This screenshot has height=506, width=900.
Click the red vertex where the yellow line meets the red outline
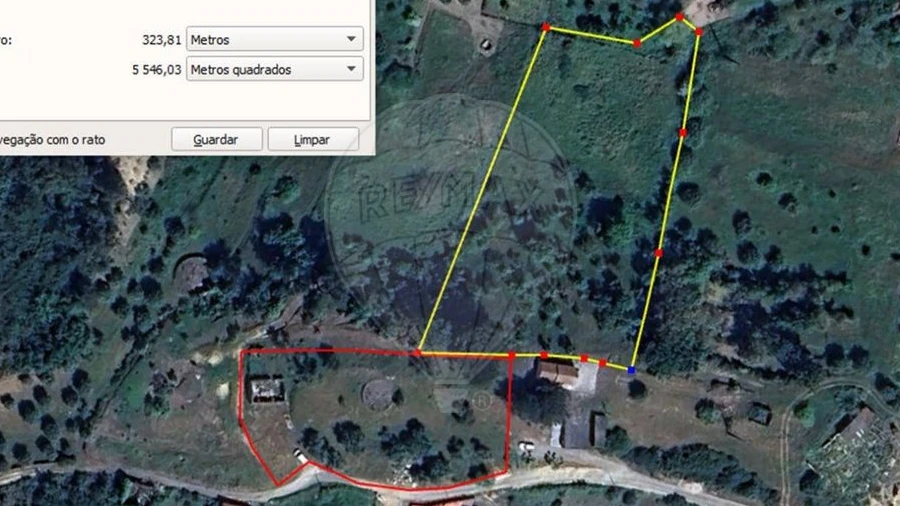[x=418, y=352]
